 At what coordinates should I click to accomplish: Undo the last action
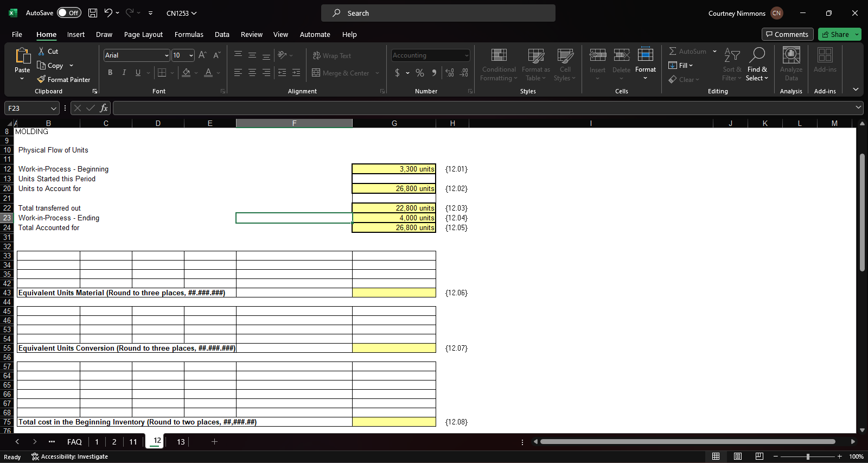pyautogui.click(x=108, y=13)
